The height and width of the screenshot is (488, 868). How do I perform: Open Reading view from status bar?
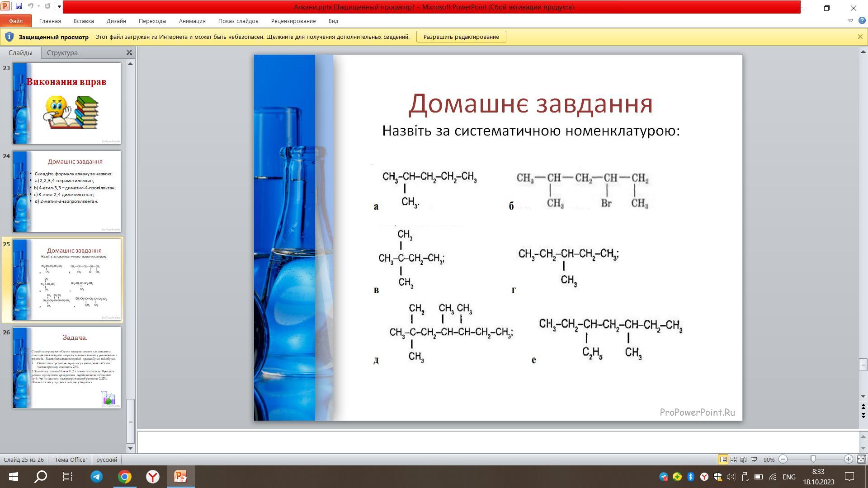tap(744, 460)
